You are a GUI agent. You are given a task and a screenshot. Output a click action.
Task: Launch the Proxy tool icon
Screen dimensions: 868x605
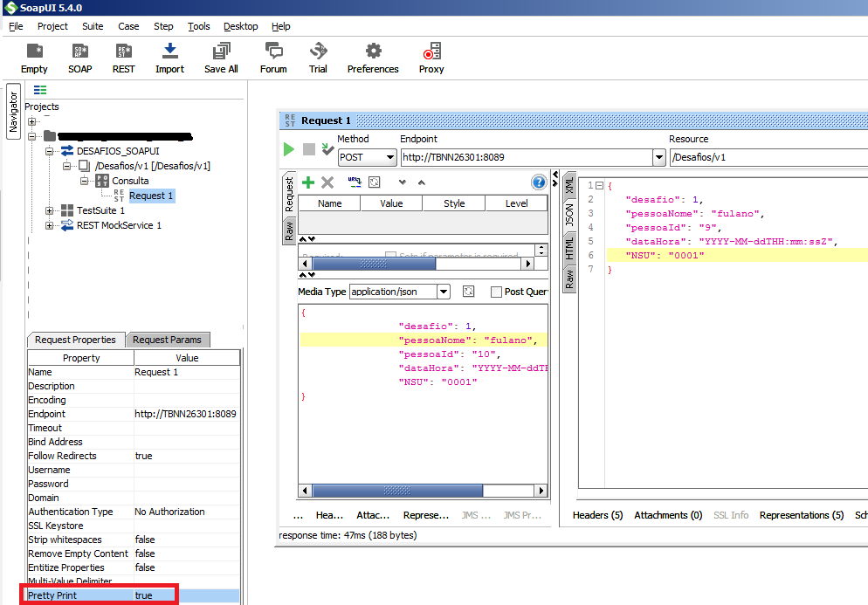pos(431,58)
